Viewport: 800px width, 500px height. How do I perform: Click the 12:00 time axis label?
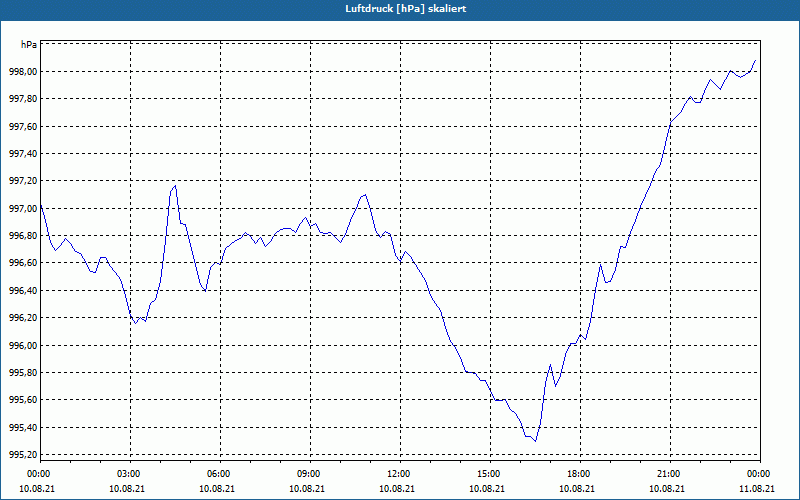click(400, 474)
